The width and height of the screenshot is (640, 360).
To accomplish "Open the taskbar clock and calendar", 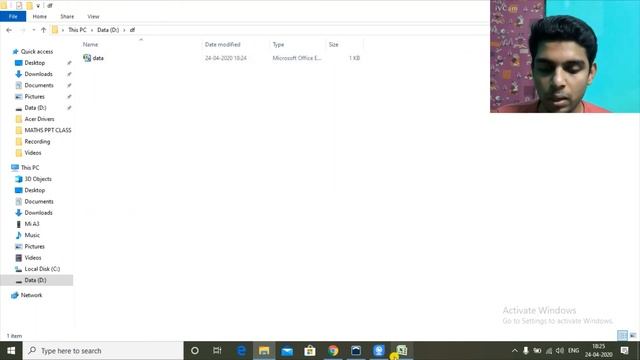I will [598, 351].
